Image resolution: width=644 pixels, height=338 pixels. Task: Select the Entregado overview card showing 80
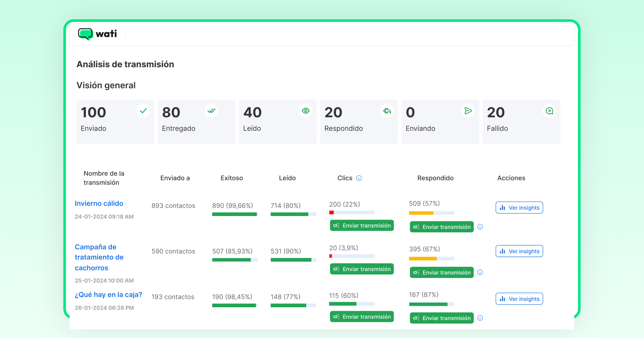pyautogui.click(x=196, y=122)
